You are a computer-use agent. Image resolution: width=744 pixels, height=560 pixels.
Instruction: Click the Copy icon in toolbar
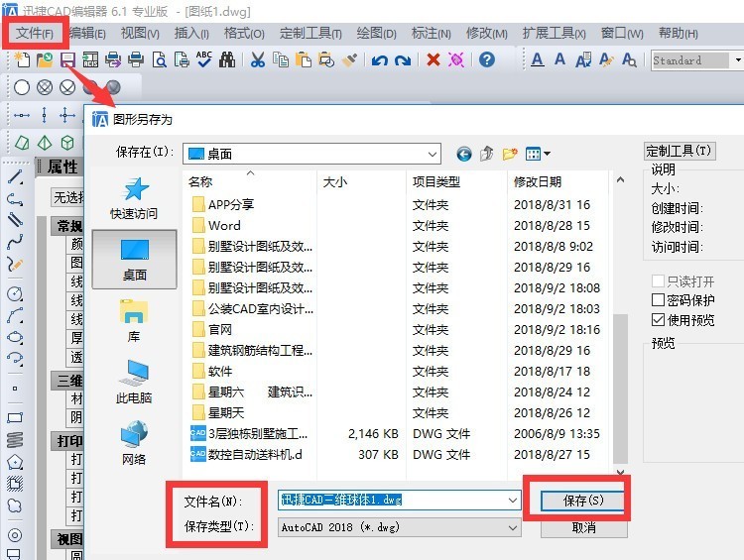281,60
